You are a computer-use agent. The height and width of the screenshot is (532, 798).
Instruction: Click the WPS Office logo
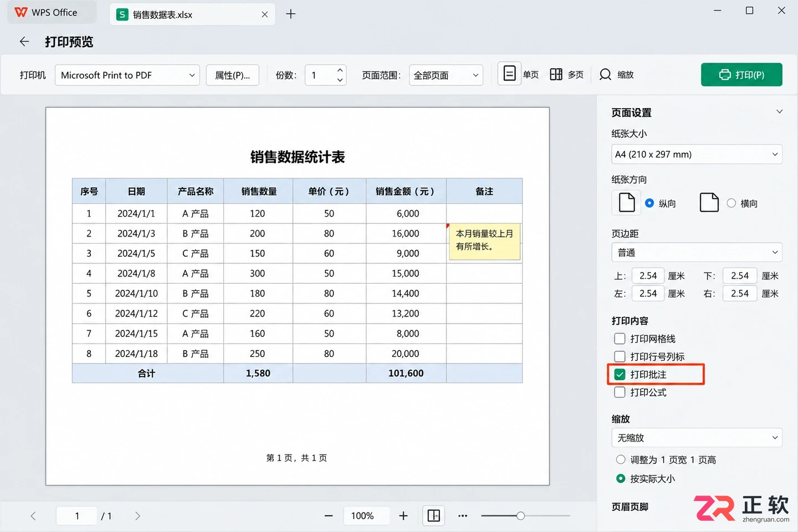(x=21, y=12)
